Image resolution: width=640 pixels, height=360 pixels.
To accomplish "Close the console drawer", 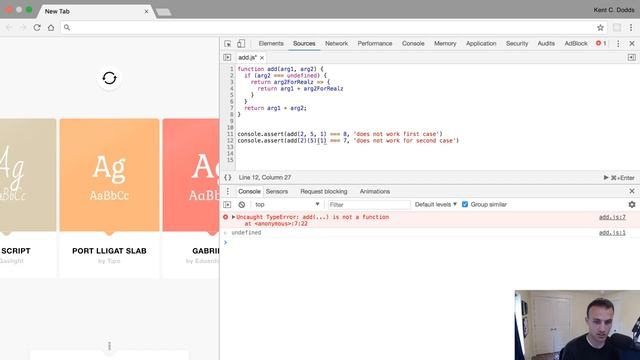I will tap(632, 191).
